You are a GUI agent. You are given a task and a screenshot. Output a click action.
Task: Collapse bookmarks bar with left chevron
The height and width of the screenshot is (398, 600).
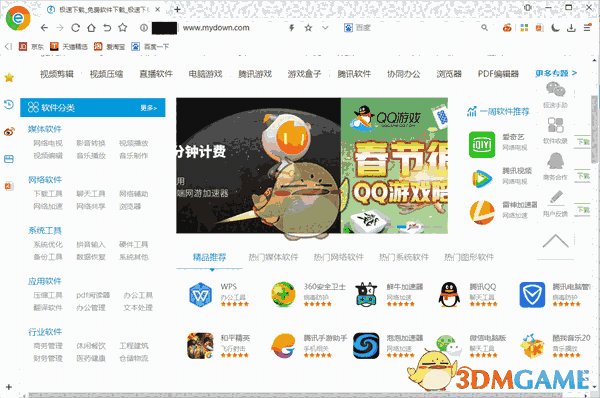[x=8, y=47]
